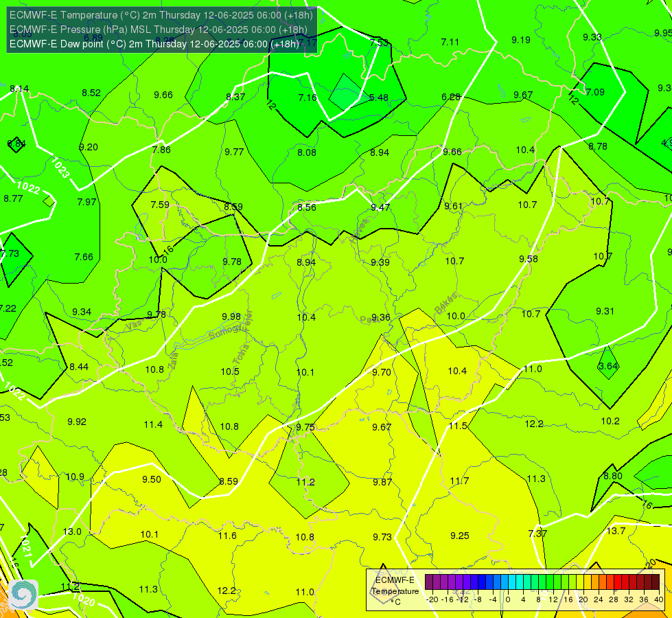Click the 7.11 temperature value
Screen dimensions: 672x618
[450, 42]
